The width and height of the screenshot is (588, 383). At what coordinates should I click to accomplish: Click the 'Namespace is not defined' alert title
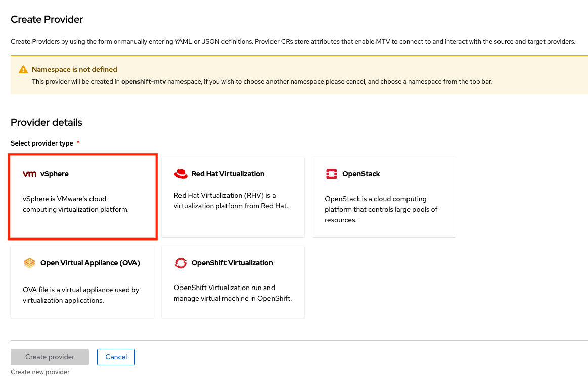click(74, 69)
